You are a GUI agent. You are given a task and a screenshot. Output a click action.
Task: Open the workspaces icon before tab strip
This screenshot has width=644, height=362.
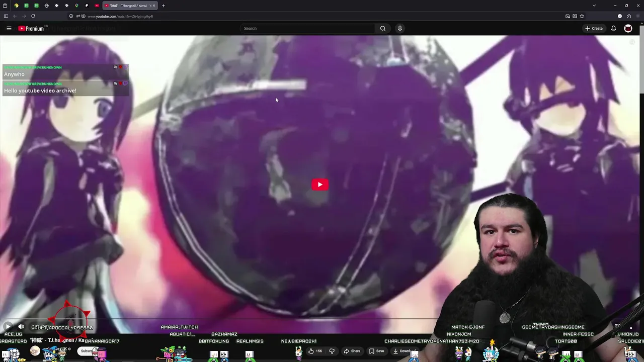click(x=6, y=6)
